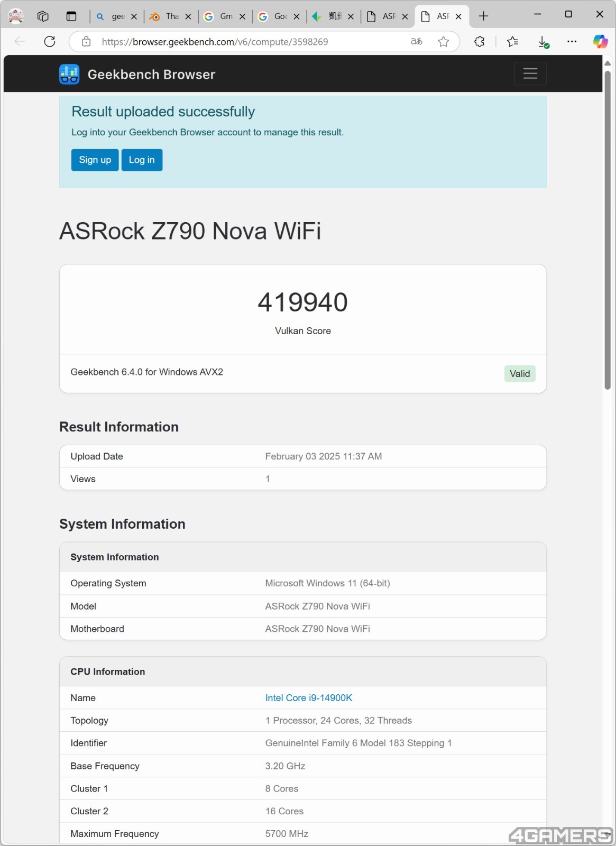Expand the hamburger navigation menu
Viewport: 616px width, 846px height.
pyautogui.click(x=530, y=73)
